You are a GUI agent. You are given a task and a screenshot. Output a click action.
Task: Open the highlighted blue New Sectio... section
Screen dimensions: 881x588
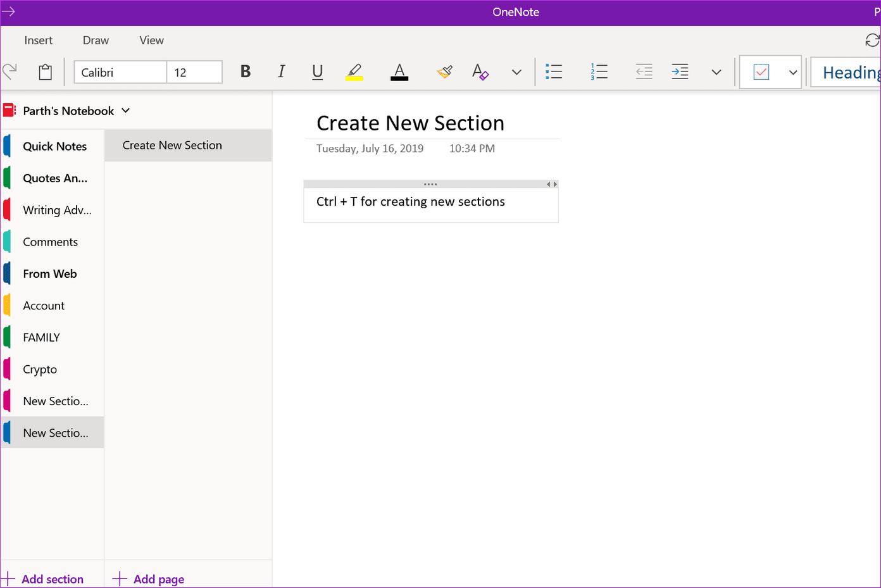52,433
